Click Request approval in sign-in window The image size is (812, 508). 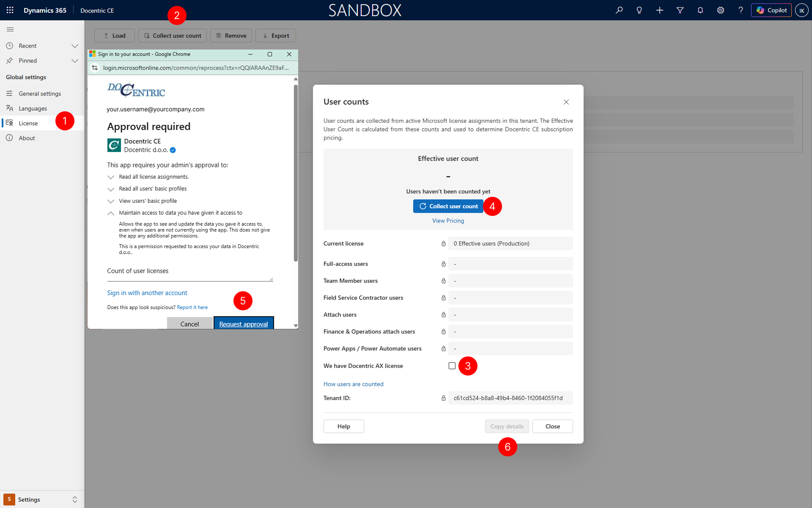pyautogui.click(x=244, y=323)
